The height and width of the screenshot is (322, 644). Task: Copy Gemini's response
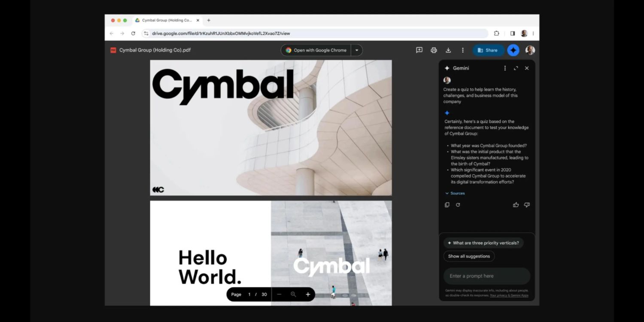[x=447, y=205]
